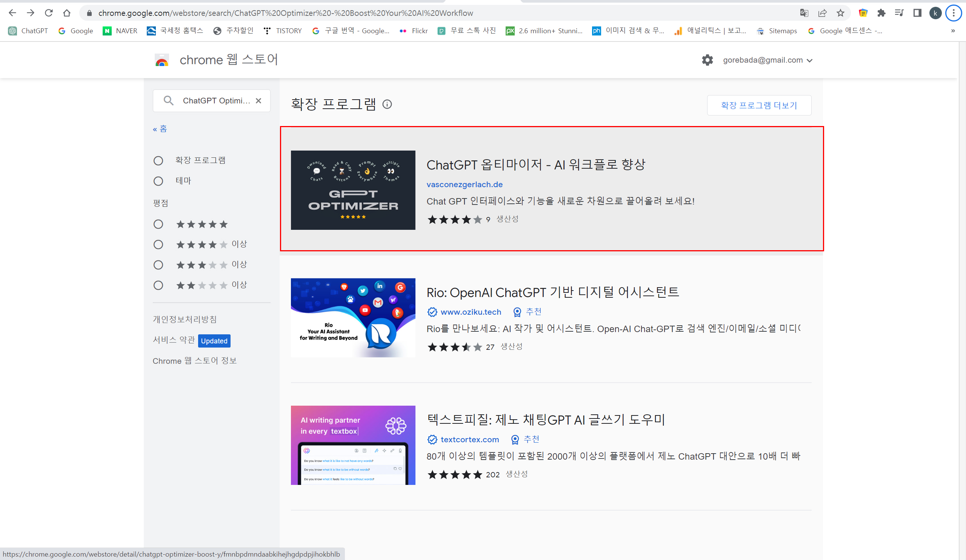The width and height of the screenshot is (966, 560).
Task: Go forward to the next page
Action: (x=31, y=13)
